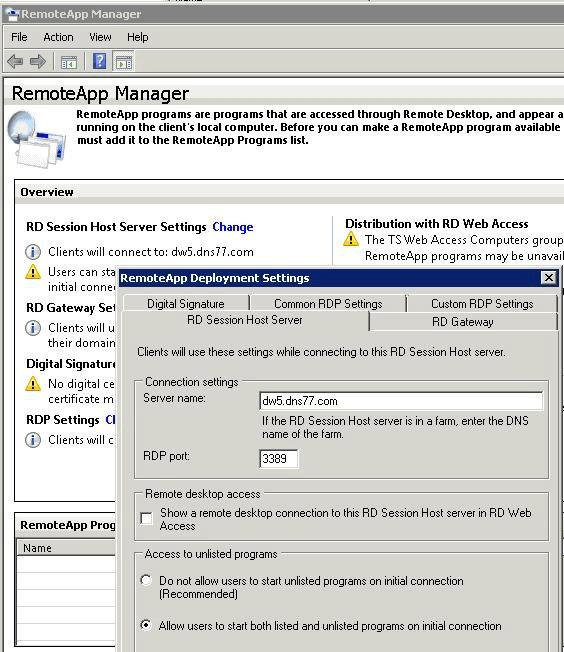
Task: Open the File menu
Action: pyautogui.click(x=19, y=37)
